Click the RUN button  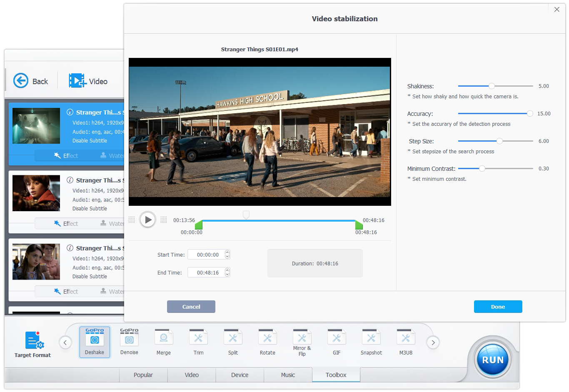tap(493, 360)
